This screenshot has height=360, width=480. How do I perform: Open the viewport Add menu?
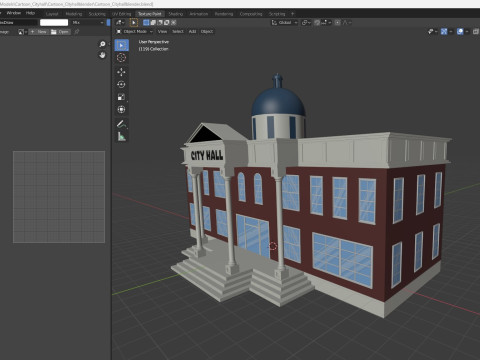[192, 31]
